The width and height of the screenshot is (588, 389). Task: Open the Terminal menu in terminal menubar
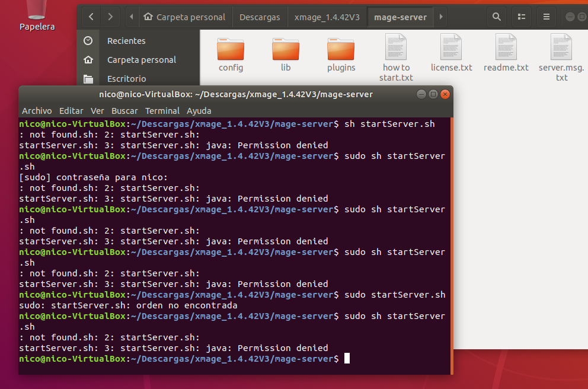tap(162, 111)
